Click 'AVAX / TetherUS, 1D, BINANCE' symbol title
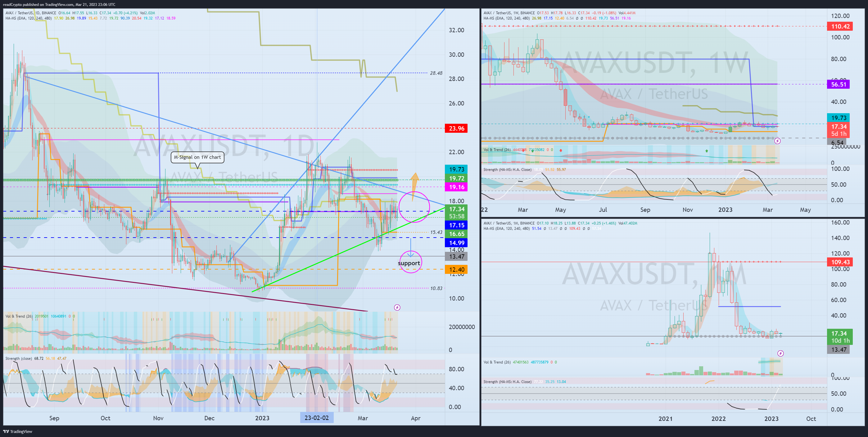 31,13
